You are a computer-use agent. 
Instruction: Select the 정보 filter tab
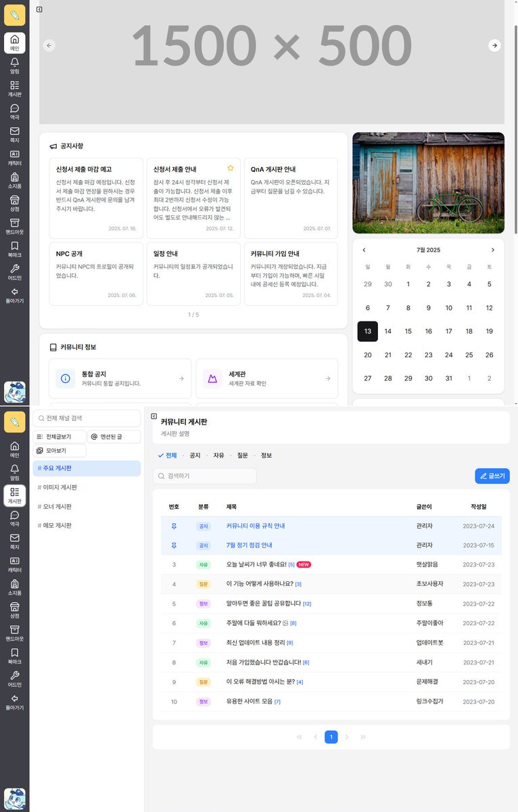coord(266,455)
